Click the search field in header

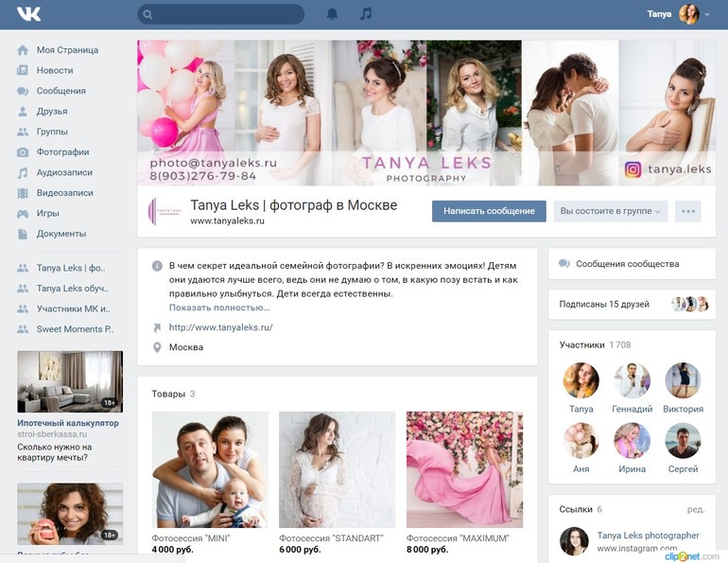pyautogui.click(x=221, y=14)
